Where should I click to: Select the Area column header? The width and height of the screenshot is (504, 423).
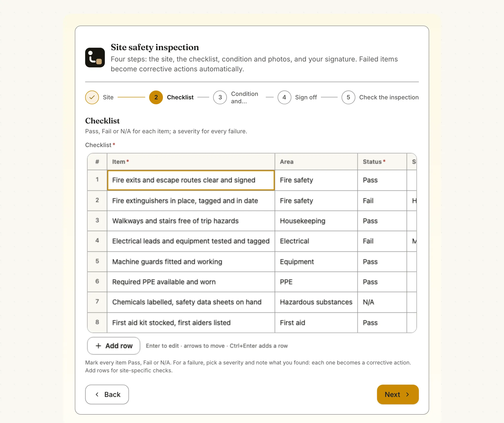pos(316,162)
